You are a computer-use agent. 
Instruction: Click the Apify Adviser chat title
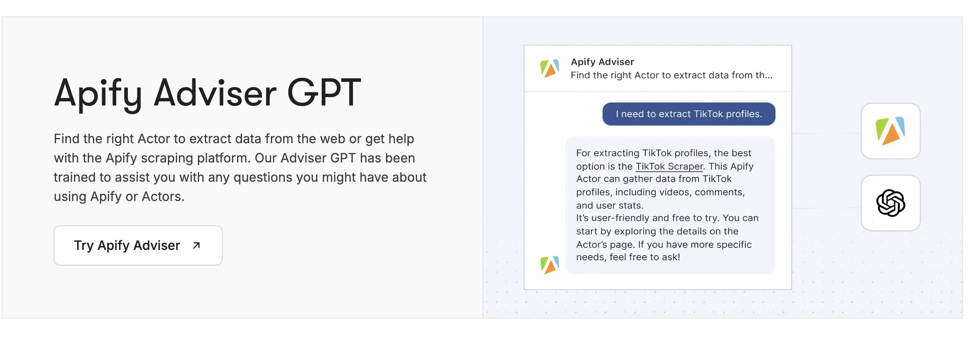[602, 62]
